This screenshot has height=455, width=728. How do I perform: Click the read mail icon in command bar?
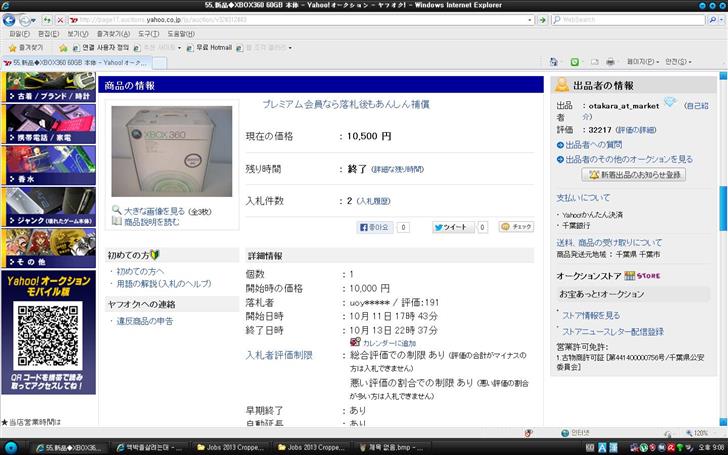[x=595, y=62]
